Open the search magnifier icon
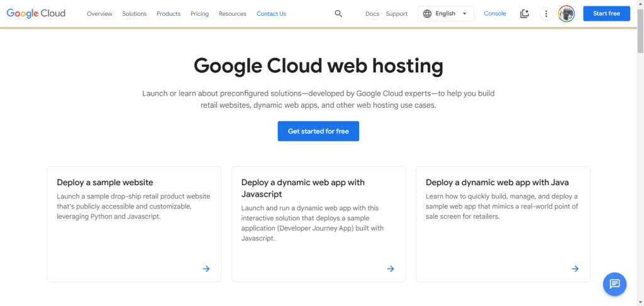The image size is (644, 306). pos(338,14)
